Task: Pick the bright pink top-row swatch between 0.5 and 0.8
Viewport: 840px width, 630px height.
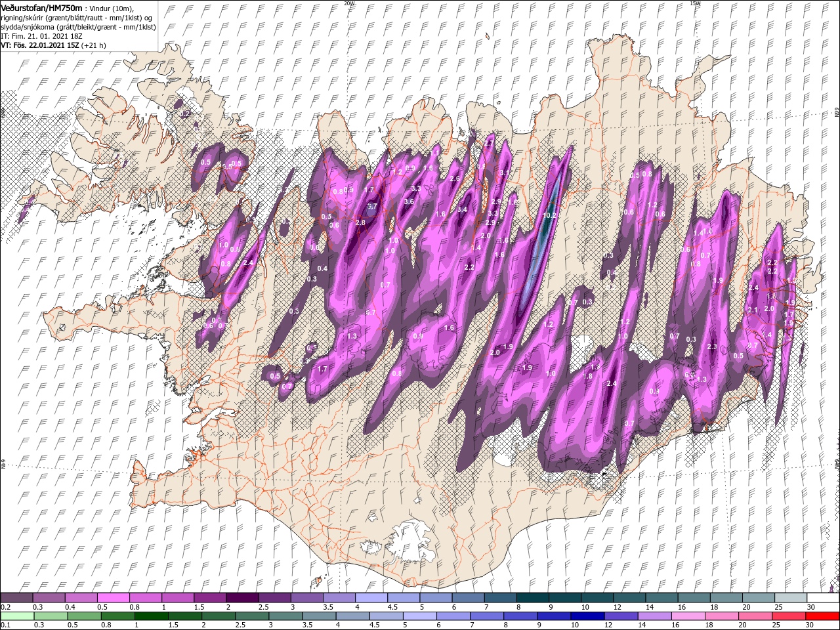Action: point(113,597)
